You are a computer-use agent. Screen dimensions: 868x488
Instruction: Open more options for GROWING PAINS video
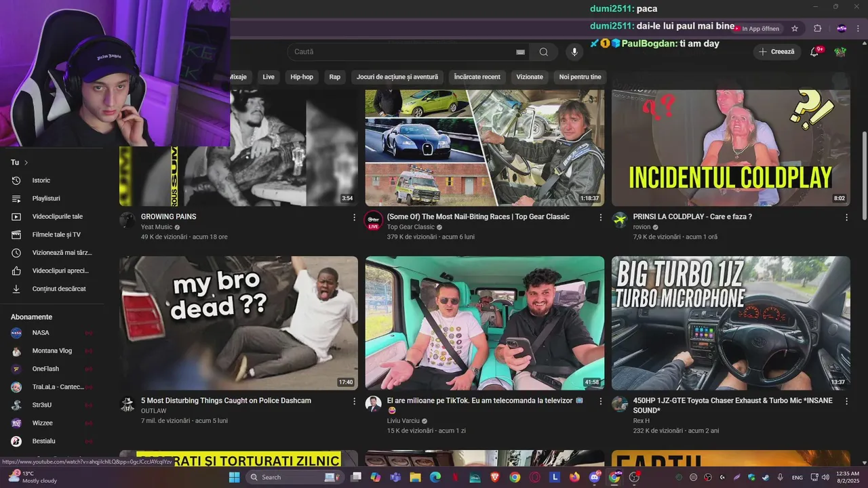tap(354, 218)
